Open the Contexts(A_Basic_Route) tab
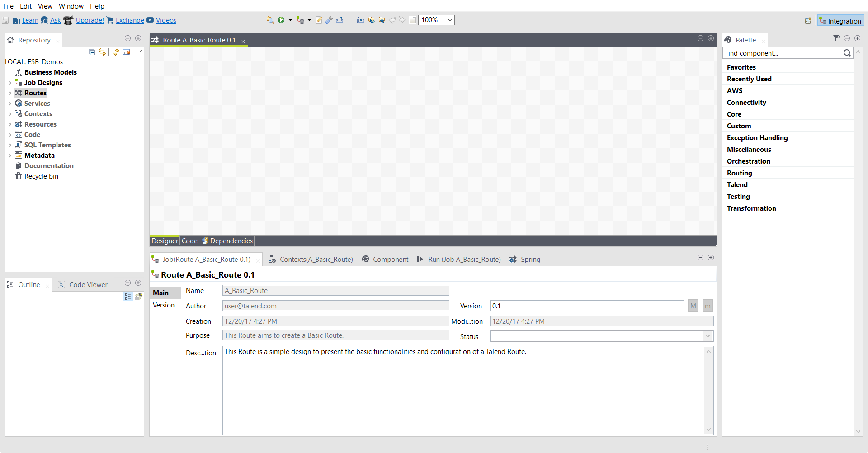The image size is (868, 453). coord(311,260)
